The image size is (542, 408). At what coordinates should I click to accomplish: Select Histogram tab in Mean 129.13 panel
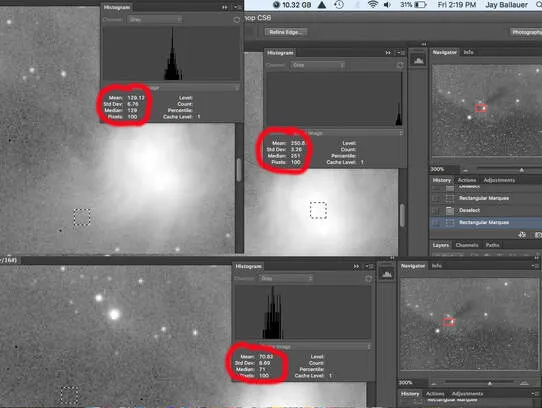point(117,7)
